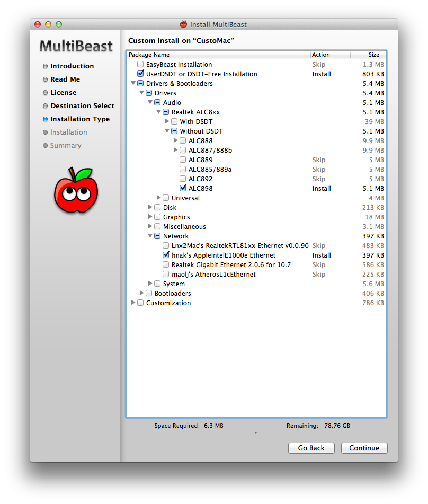The image size is (428, 504).
Task: Collapse the Without DSDT group
Action: (x=167, y=131)
